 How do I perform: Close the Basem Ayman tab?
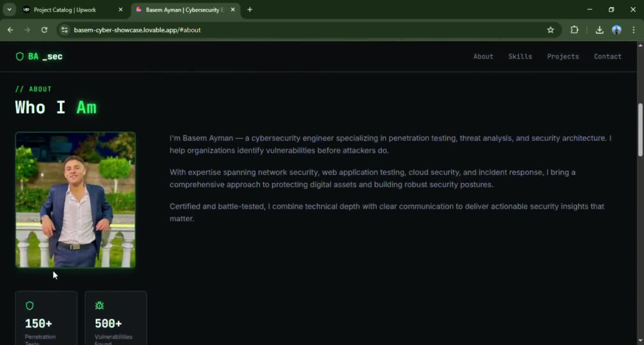click(232, 10)
